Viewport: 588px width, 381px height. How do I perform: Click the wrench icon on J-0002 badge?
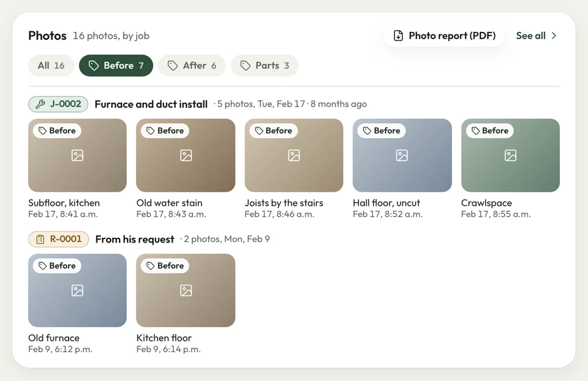point(40,104)
